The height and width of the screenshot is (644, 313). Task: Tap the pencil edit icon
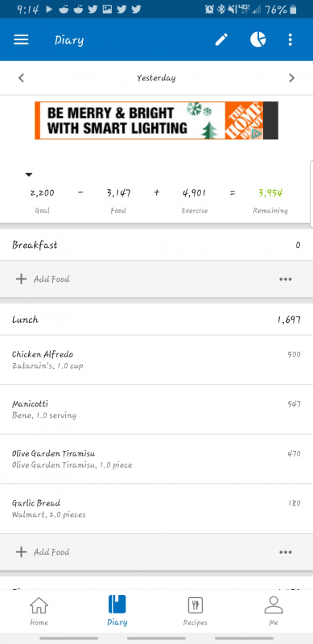point(221,39)
